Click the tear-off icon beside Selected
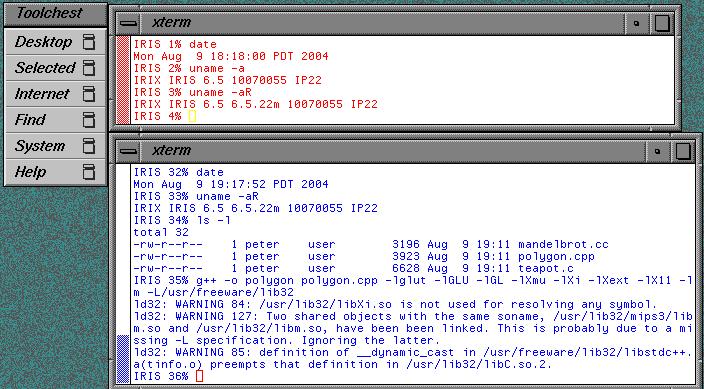This screenshot has height=389, width=704. click(x=89, y=68)
